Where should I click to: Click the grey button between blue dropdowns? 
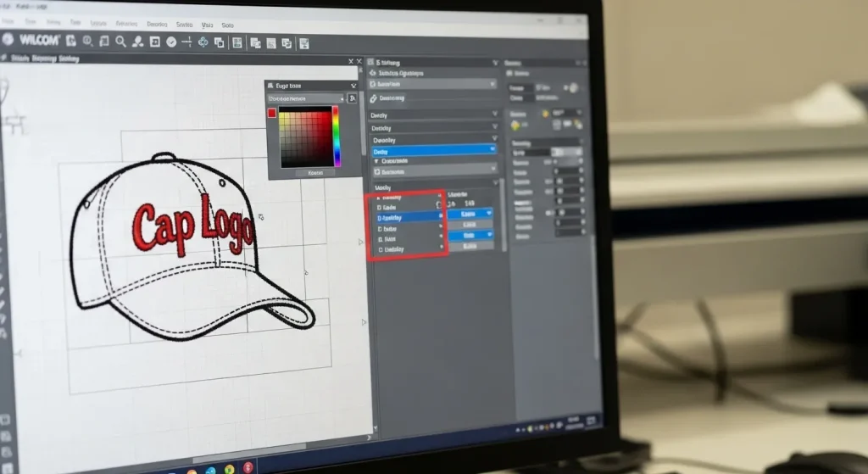coord(470,224)
